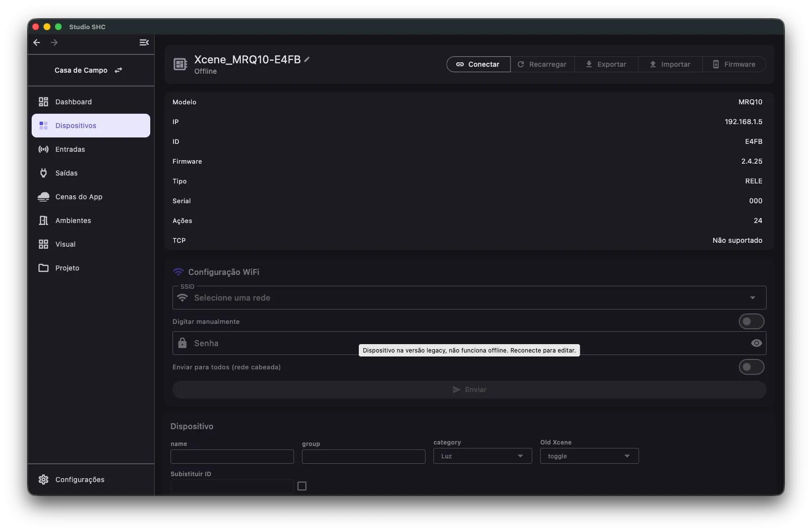The height and width of the screenshot is (532, 812).
Task: Click the WiFi icon next to Configuração WiFi
Action: 178,272
